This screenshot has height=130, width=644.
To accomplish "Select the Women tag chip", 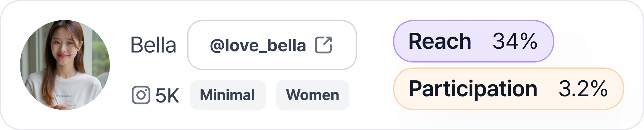I will pyautogui.click(x=312, y=95).
